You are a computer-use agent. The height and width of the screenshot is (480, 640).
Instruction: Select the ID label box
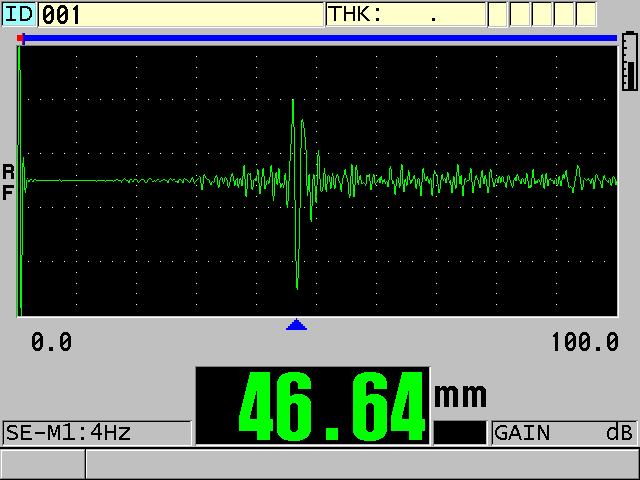coord(18,14)
